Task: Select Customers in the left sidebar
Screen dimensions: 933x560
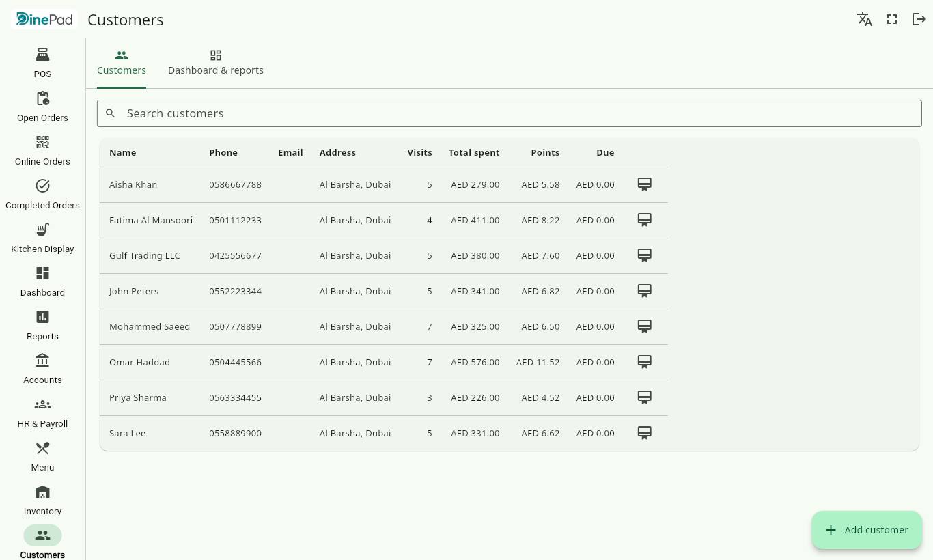Action: (42, 543)
